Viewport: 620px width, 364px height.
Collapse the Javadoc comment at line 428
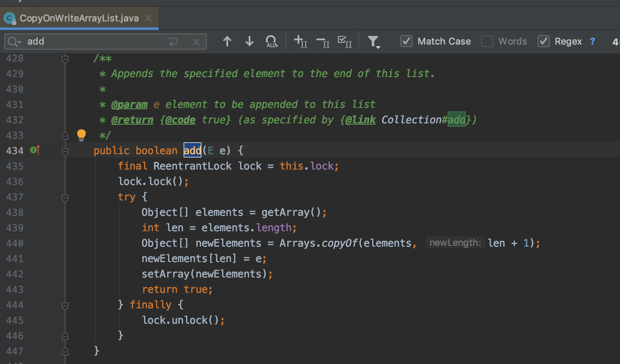point(65,59)
